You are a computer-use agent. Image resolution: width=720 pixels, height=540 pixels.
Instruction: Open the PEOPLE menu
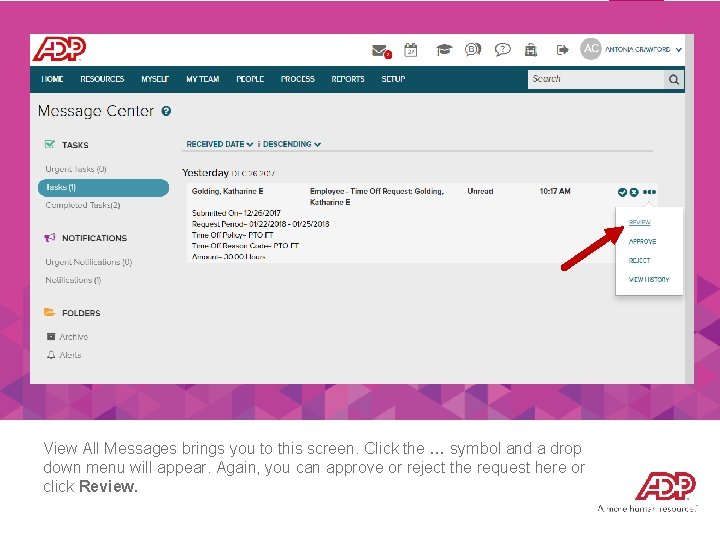[x=250, y=79]
